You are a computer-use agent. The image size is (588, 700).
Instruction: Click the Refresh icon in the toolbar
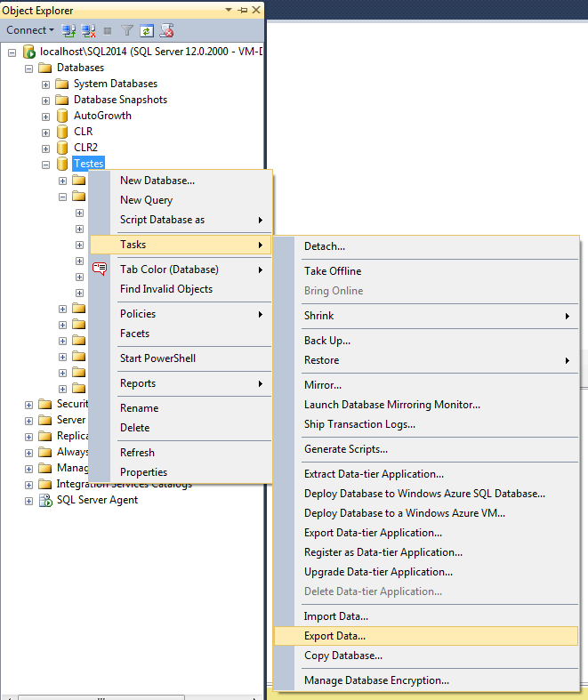click(146, 30)
